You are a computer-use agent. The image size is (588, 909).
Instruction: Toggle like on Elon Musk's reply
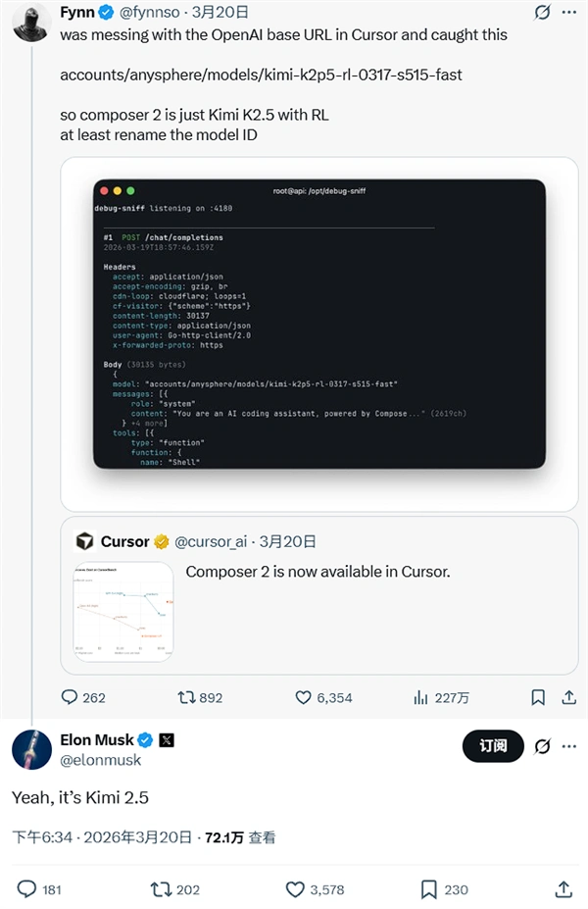[x=294, y=889]
